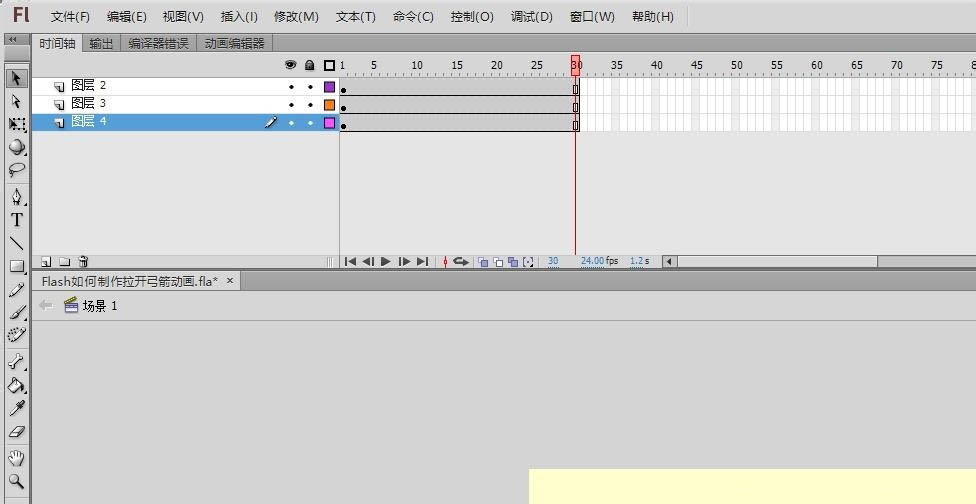Toggle lock dot of 图层 4
Image resolution: width=976 pixels, height=504 pixels.
(310, 123)
